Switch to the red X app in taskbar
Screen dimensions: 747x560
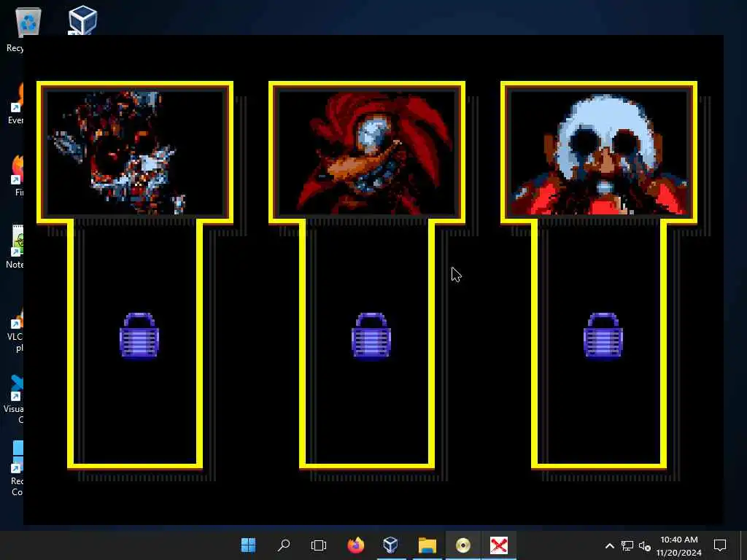(x=499, y=545)
